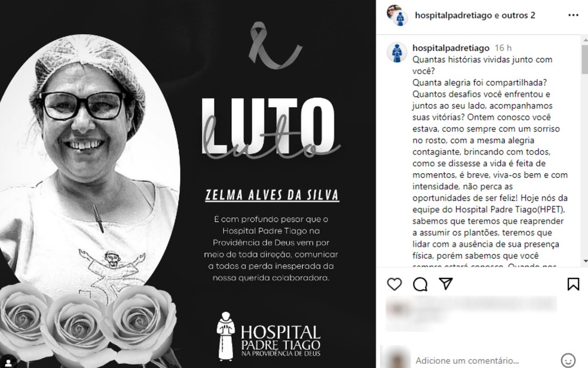The height and width of the screenshot is (368, 588).
Task: Add a comment in the input field
Action: coord(484,360)
